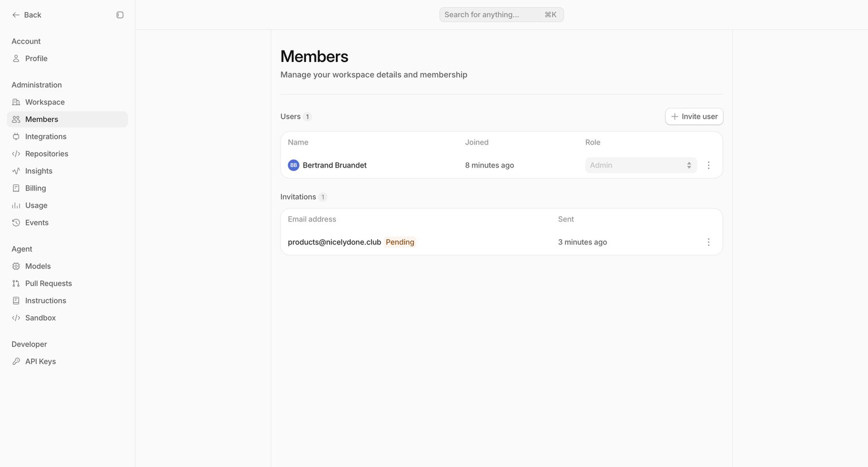Open the Insights page
Viewport: 868px width, 467px height.
(67, 171)
